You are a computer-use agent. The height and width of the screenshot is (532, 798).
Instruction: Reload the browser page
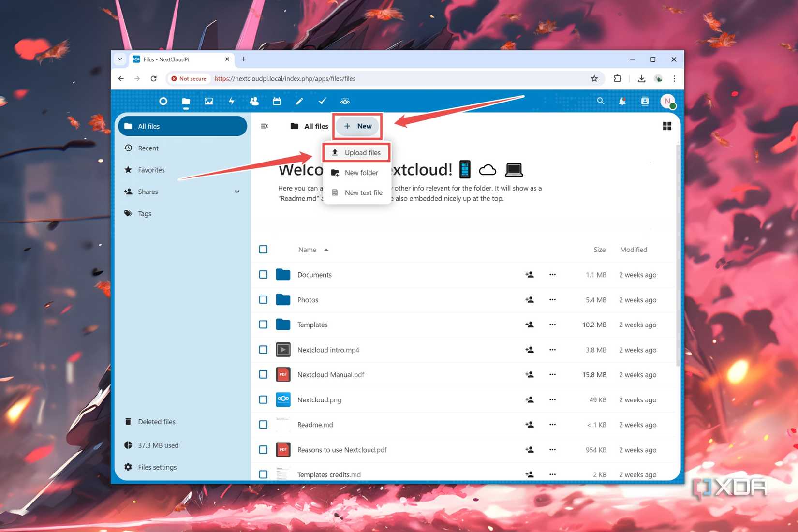point(153,78)
